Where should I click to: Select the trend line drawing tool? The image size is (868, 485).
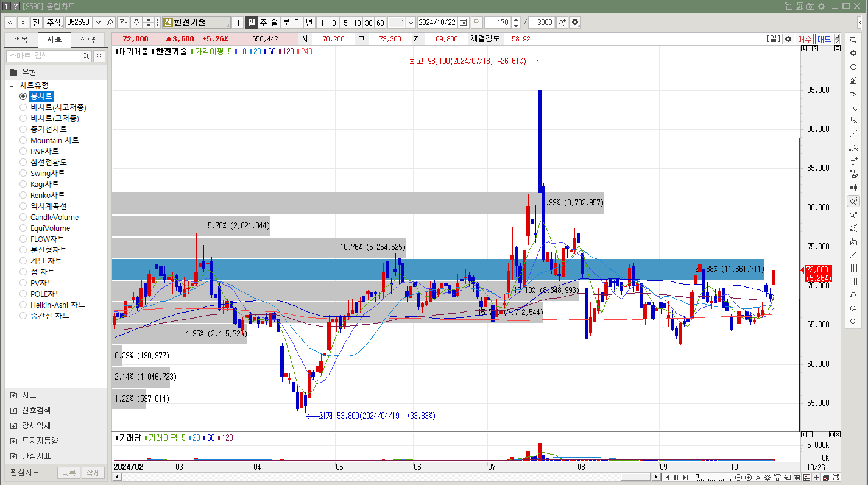click(853, 134)
